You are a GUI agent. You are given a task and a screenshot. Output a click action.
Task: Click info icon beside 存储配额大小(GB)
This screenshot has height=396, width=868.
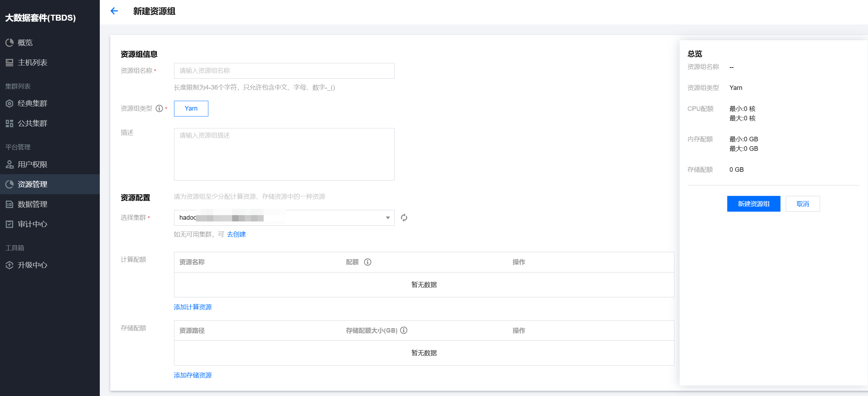[404, 330]
